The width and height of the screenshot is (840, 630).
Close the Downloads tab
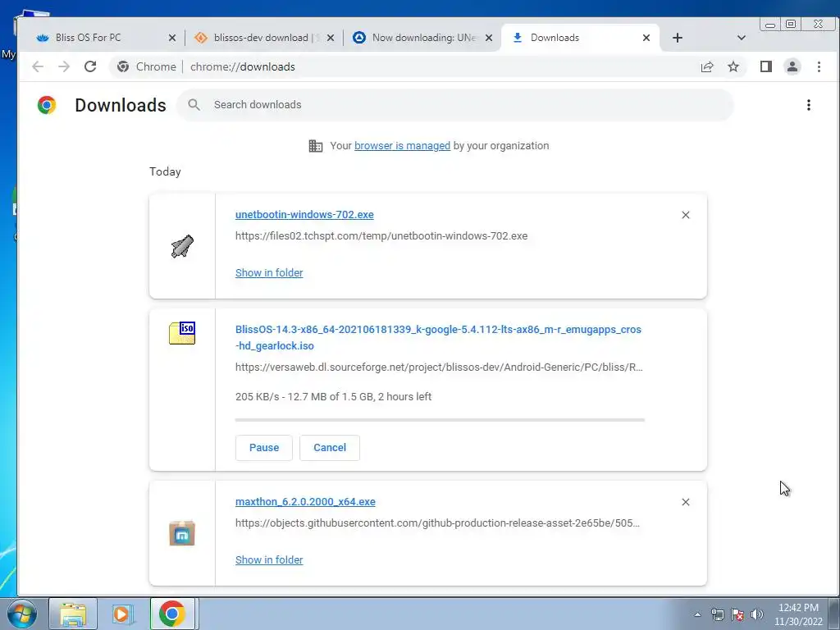click(646, 38)
